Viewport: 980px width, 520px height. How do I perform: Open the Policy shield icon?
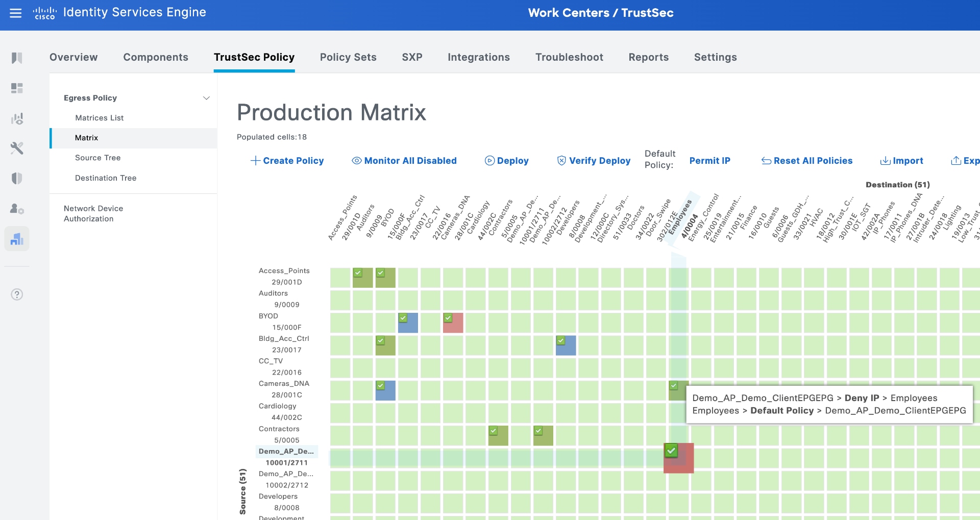pyautogui.click(x=17, y=178)
